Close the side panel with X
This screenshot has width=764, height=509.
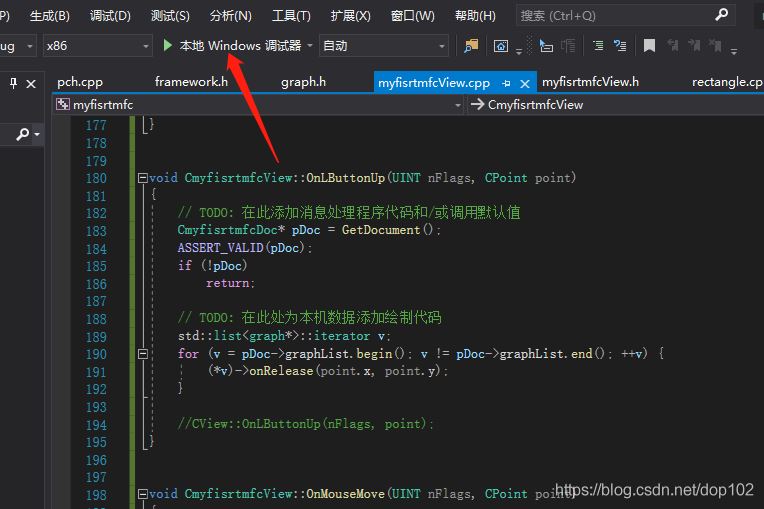[x=31, y=84]
